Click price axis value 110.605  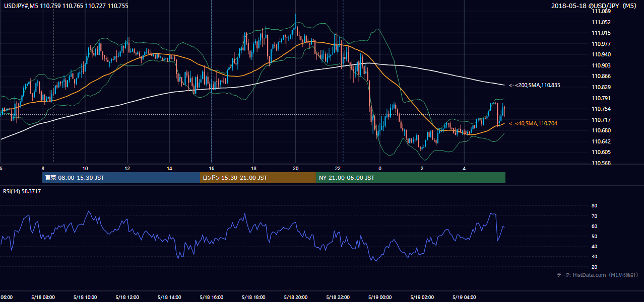coord(602,153)
